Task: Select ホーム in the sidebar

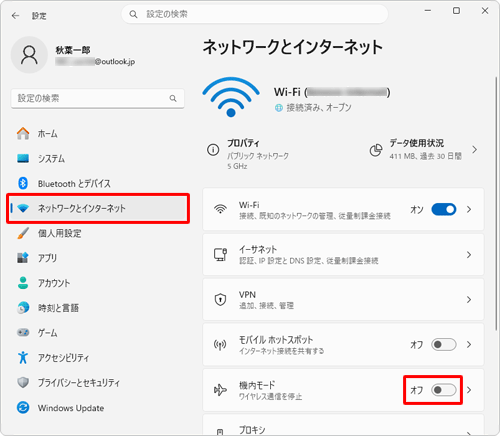Action: tap(97, 133)
